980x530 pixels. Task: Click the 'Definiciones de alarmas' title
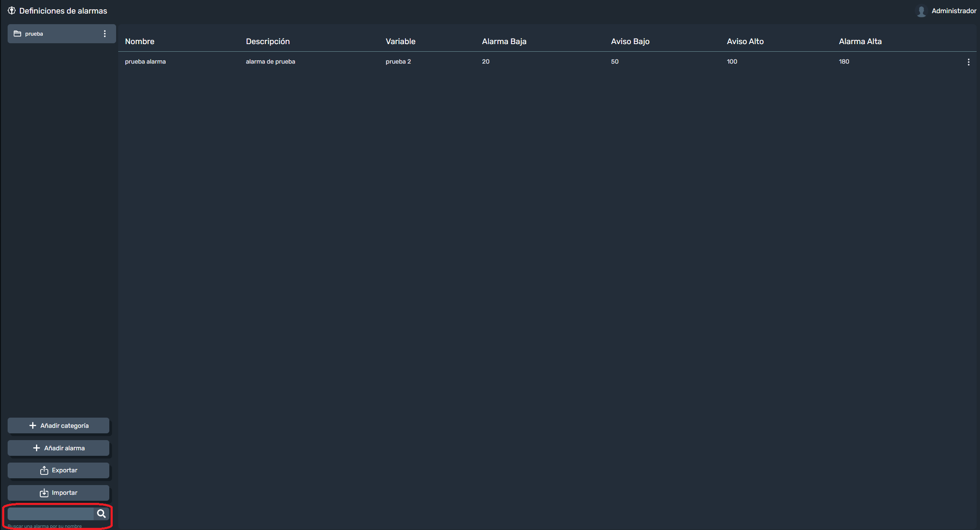tap(63, 11)
